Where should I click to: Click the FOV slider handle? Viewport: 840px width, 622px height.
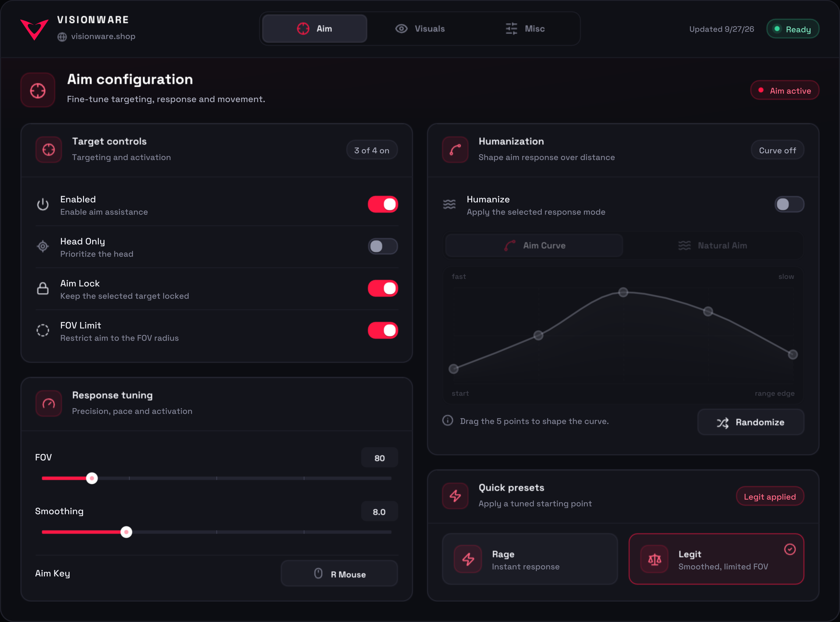pyautogui.click(x=92, y=478)
